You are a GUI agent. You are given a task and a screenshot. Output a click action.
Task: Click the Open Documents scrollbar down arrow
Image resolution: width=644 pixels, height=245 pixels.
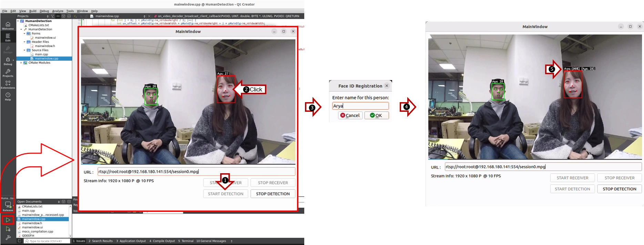coord(71,236)
